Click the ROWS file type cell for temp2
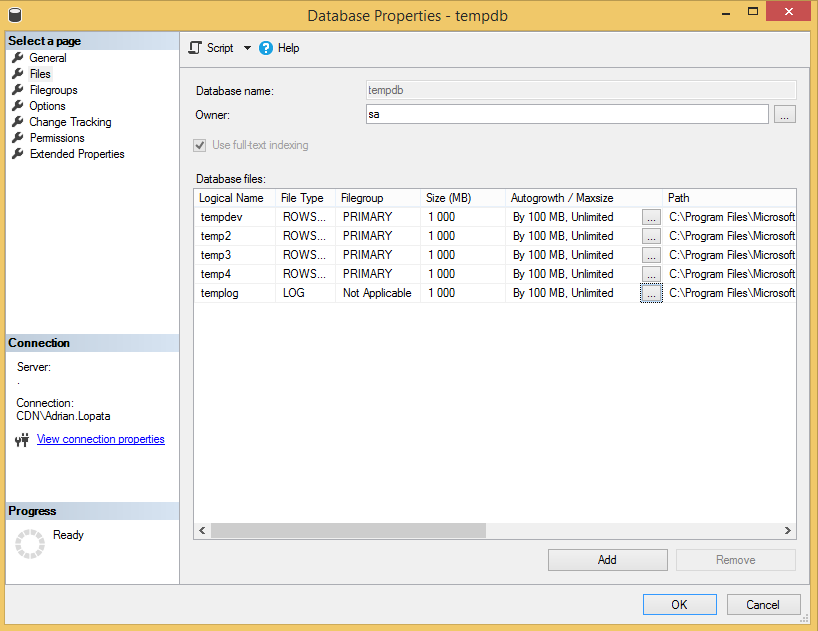The height and width of the screenshot is (631, 818). [306, 236]
